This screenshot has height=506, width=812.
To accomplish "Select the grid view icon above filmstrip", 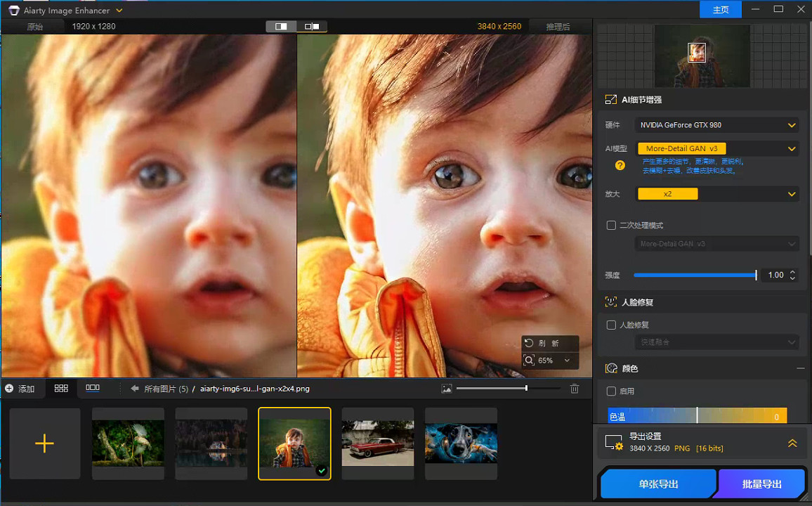I will click(x=60, y=387).
